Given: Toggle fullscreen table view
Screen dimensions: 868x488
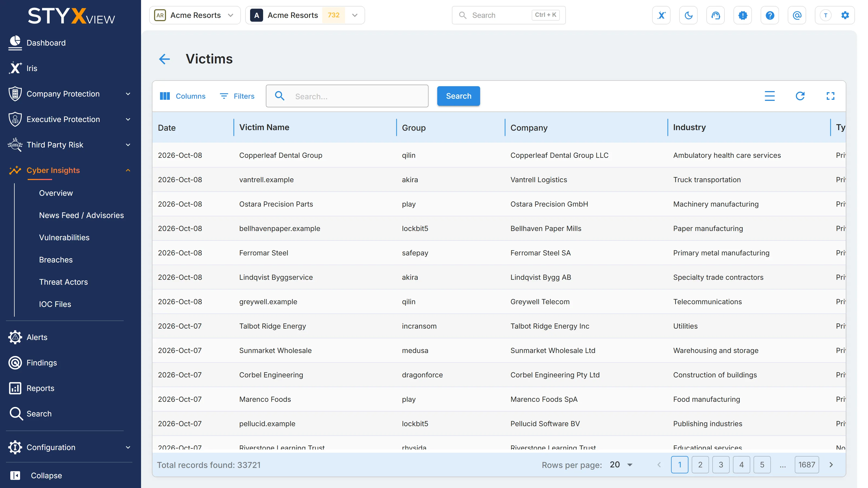Looking at the screenshot, I should pos(830,96).
